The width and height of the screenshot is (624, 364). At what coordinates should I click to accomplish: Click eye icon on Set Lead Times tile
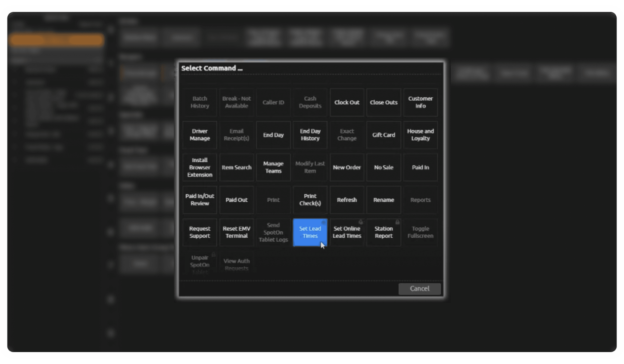(323, 222)
